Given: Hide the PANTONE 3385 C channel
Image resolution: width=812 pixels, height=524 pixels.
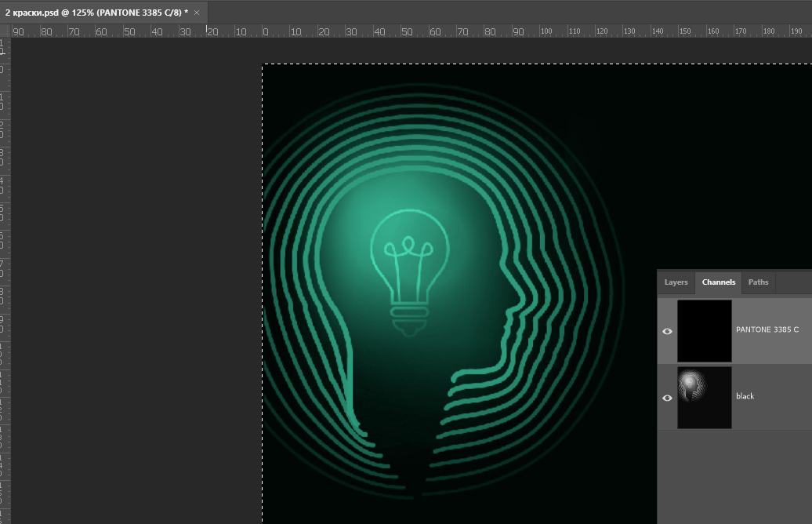Looking at the screenshot, I should (667, 331).
